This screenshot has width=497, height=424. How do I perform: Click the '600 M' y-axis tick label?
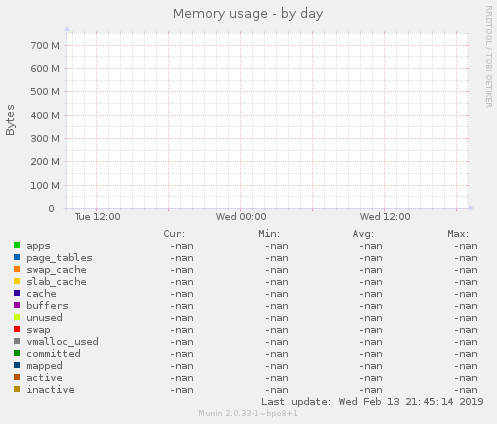point(45,69)
